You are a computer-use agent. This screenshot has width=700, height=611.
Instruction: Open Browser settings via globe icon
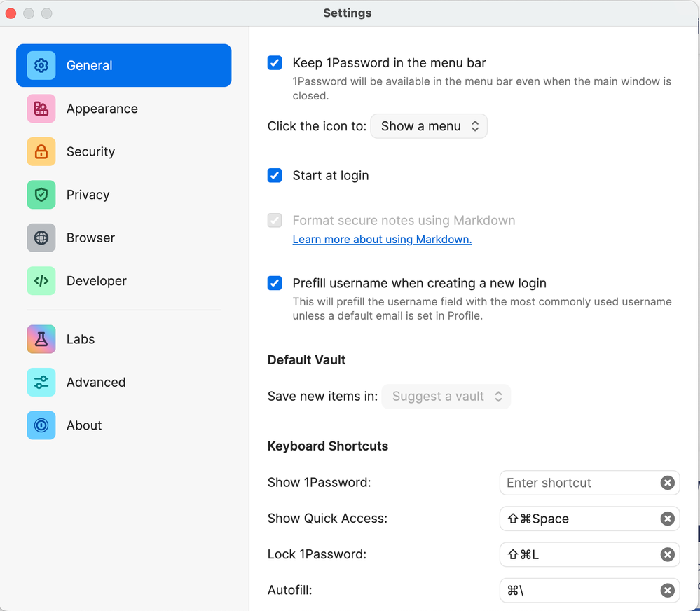pyautogui.click(x=41, y=238)
